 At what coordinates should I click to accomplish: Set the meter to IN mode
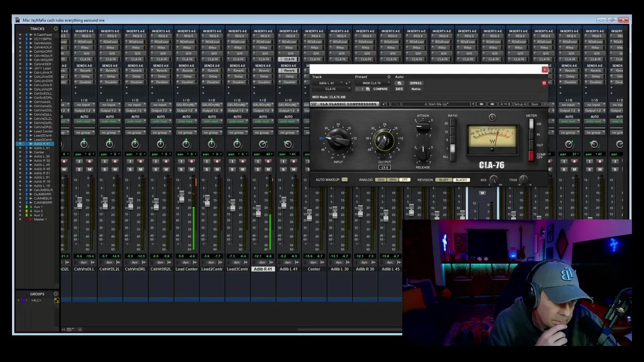531,134
